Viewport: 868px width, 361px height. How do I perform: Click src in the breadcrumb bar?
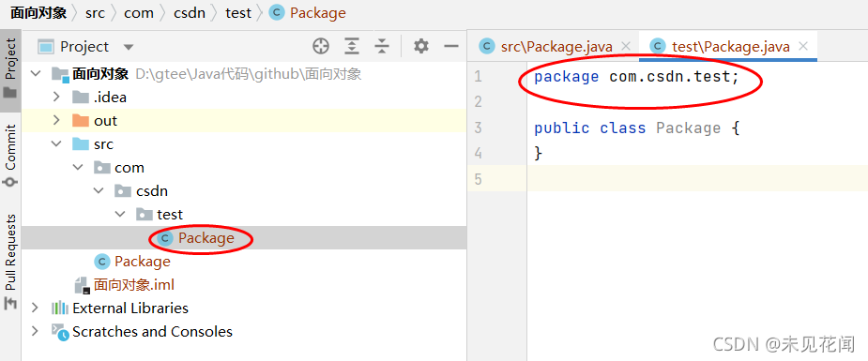(95, 13)
